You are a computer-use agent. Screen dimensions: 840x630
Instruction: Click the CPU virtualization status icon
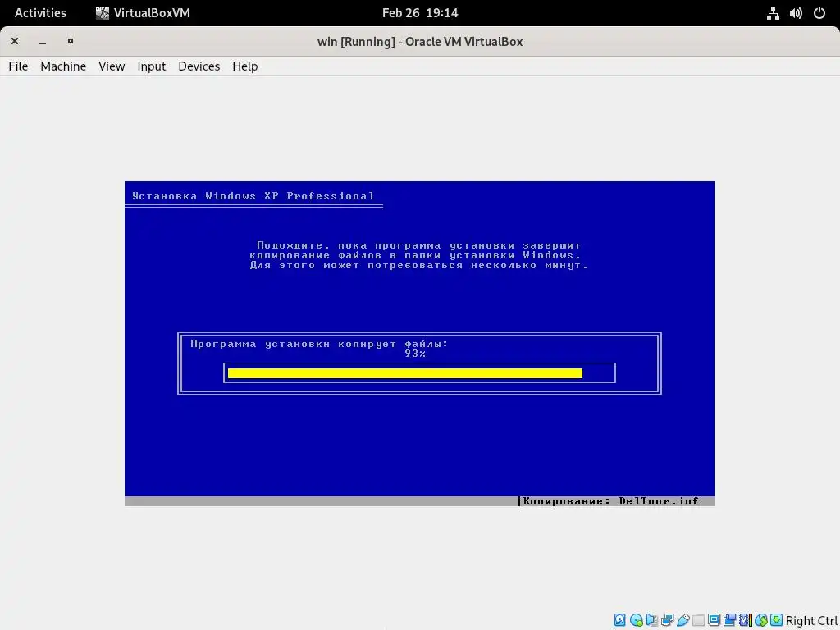[x=746, y=620]
